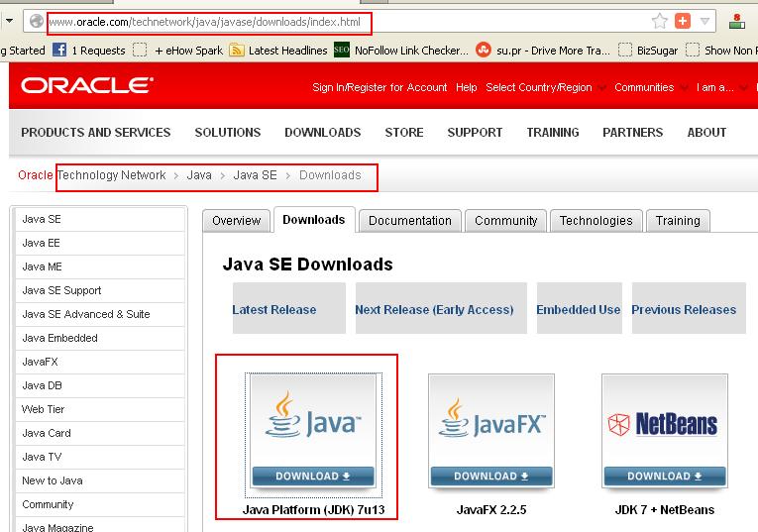Open Web Tier in sidebar
Viewport: 758px width, 532px height.
[x=100, y=409]
